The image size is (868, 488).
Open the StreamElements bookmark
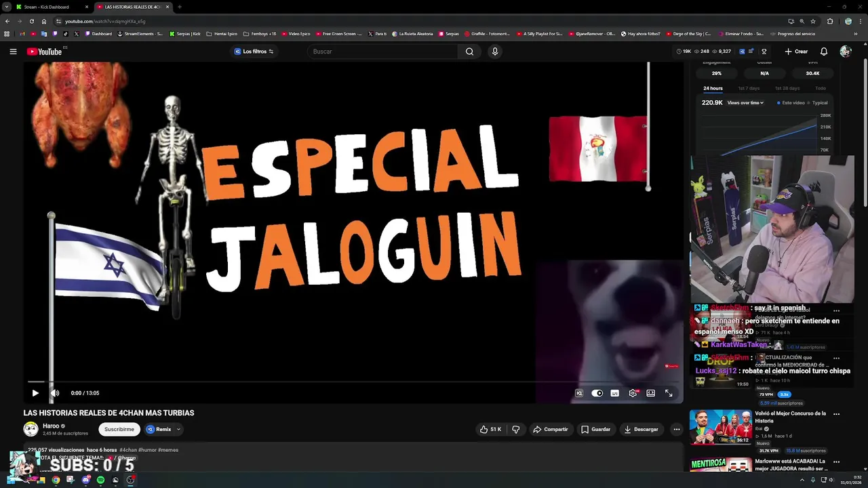pyautogui.click(x=140, y=33)
